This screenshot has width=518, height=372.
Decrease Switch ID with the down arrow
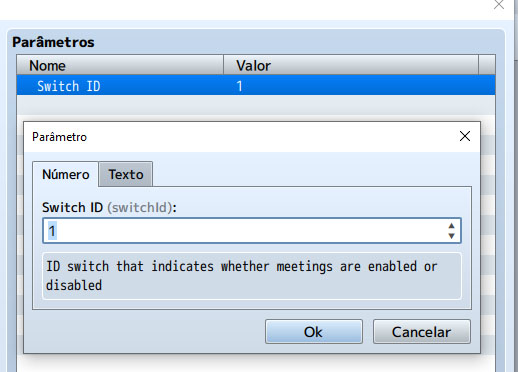pos(451,236)
